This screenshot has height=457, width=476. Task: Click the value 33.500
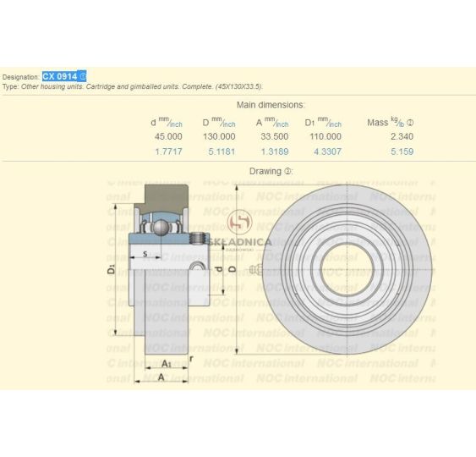275,136
